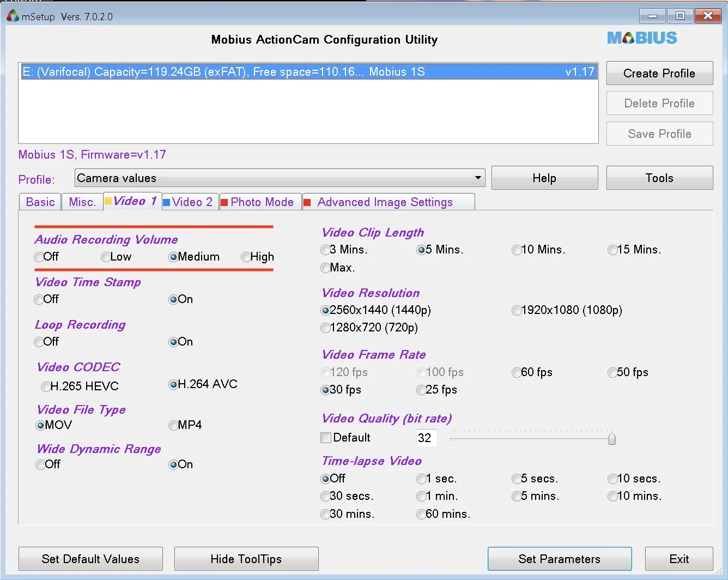The height and width of the screenshot is (580, 728).
Task: Choose 25 fps frame rate
Action: pyautogui.click(x=421, y=390)
